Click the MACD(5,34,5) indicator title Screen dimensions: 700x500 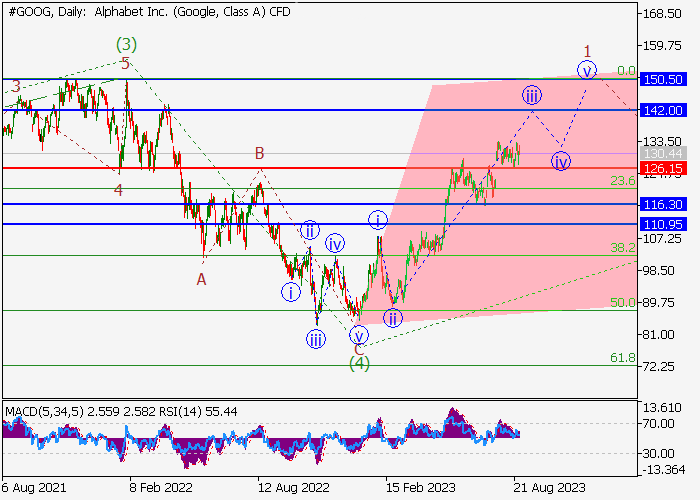(x=44, y=411)
